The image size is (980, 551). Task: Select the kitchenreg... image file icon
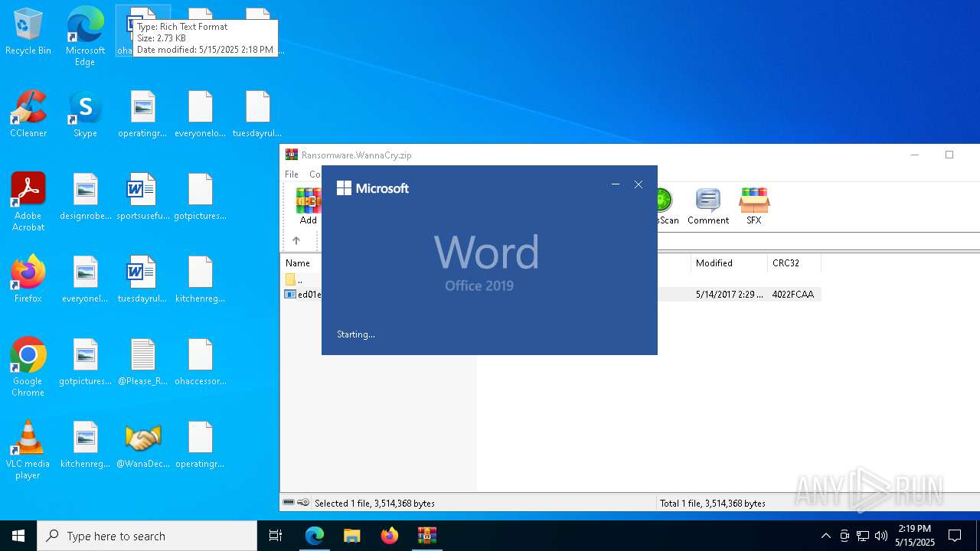coord(86,445)
